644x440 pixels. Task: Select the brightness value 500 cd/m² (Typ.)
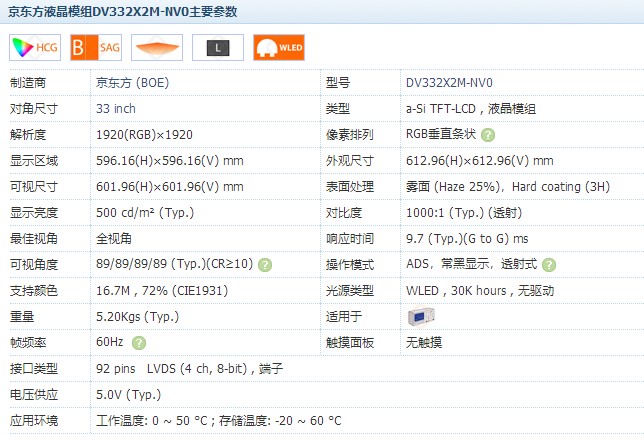pos(145,213)
